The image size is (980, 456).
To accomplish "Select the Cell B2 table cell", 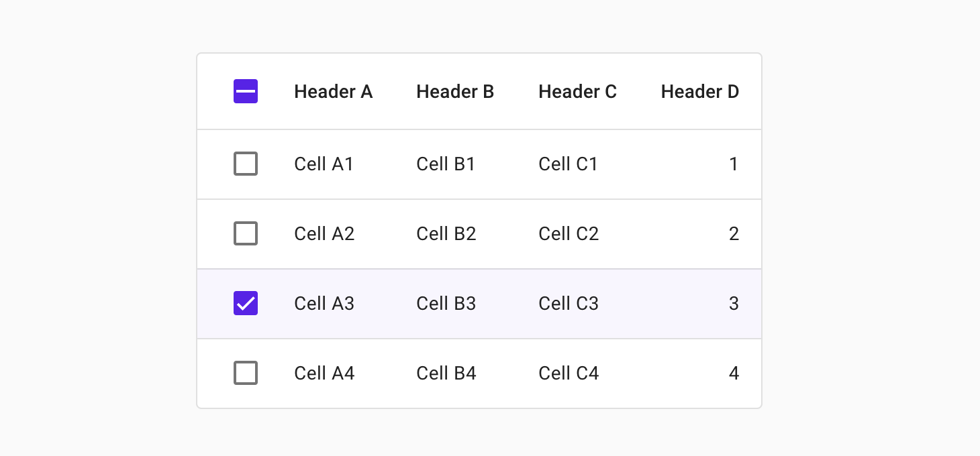I will 446,233.
